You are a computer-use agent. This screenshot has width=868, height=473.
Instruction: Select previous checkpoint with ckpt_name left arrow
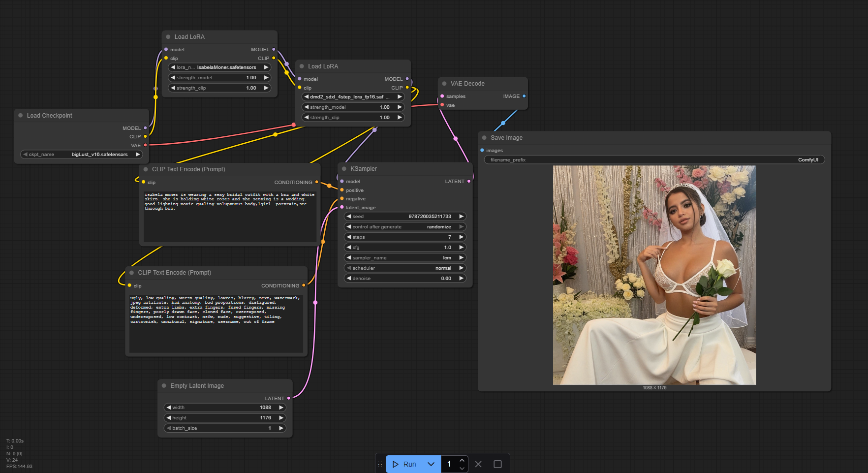pyautogui.click(x=25, y=155)
